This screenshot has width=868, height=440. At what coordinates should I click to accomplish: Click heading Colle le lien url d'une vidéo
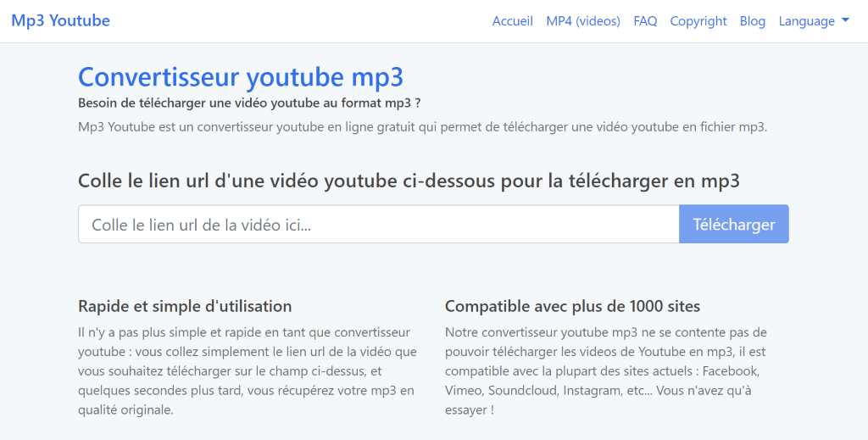409,181
